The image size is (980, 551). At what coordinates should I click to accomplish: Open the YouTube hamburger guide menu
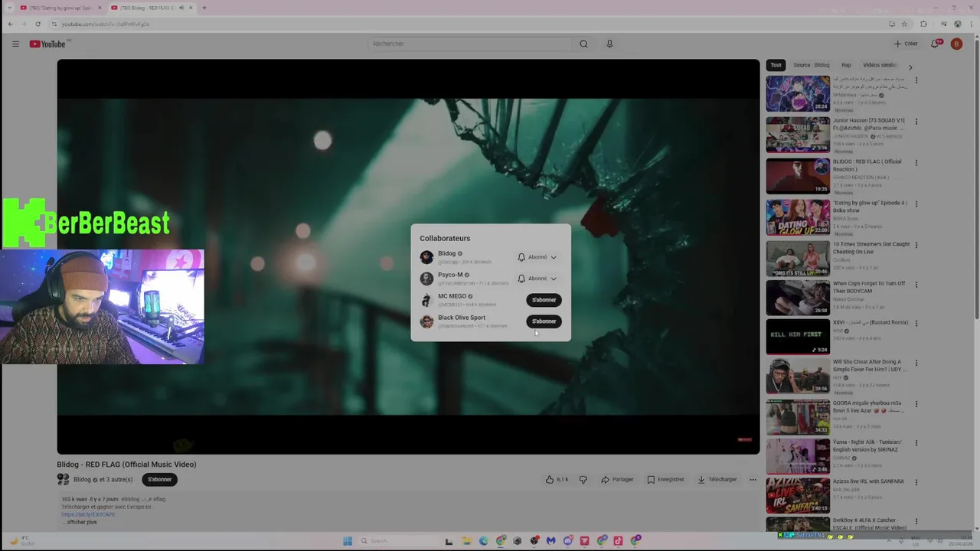pos(15,44)
